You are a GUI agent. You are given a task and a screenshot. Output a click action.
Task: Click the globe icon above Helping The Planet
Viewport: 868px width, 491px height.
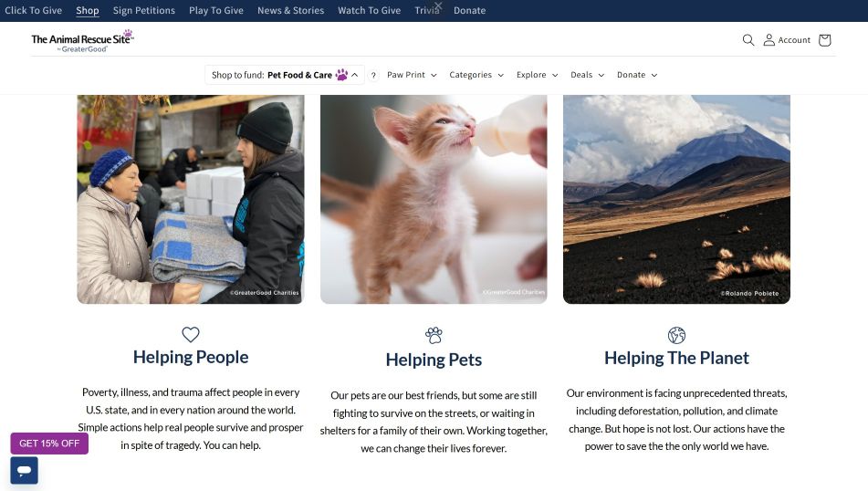click(x=676, y=335)
